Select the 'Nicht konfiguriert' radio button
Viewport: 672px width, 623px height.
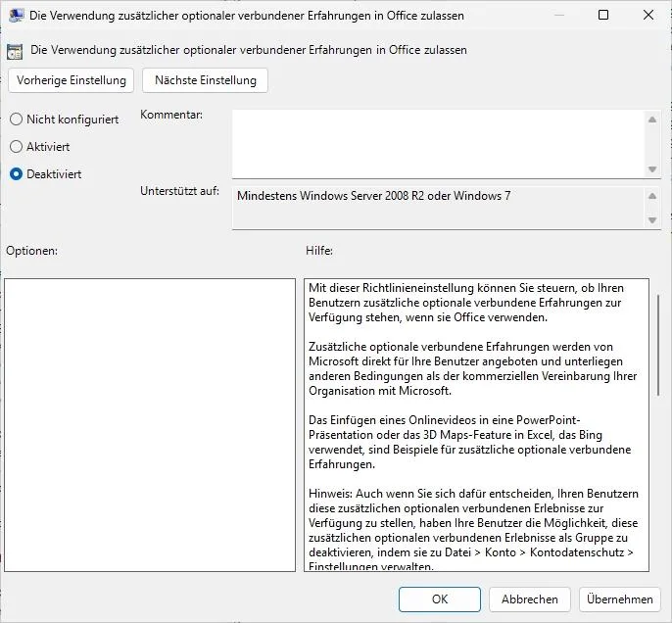click(x=16, y=120)
